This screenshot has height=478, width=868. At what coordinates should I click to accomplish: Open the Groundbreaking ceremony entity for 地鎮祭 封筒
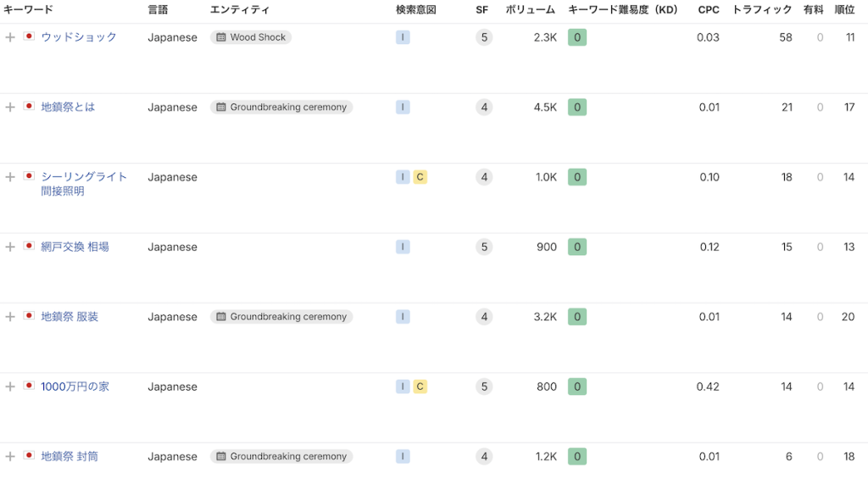coord(281,456)
